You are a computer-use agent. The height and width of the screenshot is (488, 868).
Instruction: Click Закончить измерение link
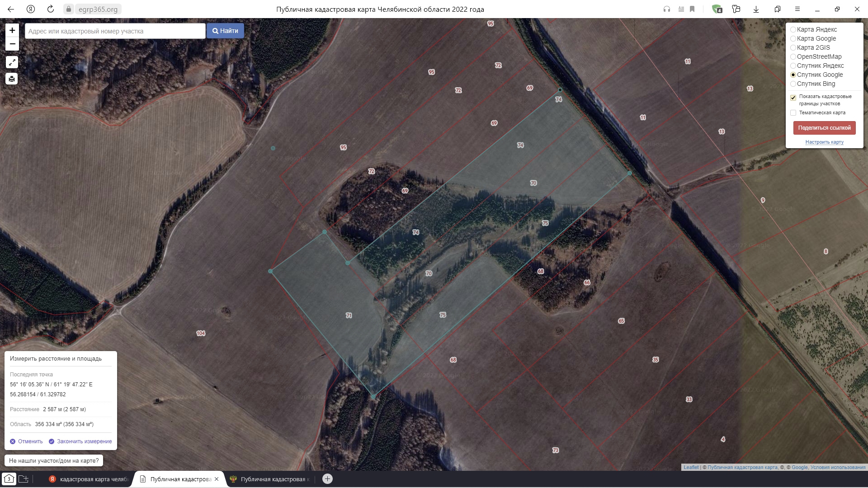click(x=84, y=441)
